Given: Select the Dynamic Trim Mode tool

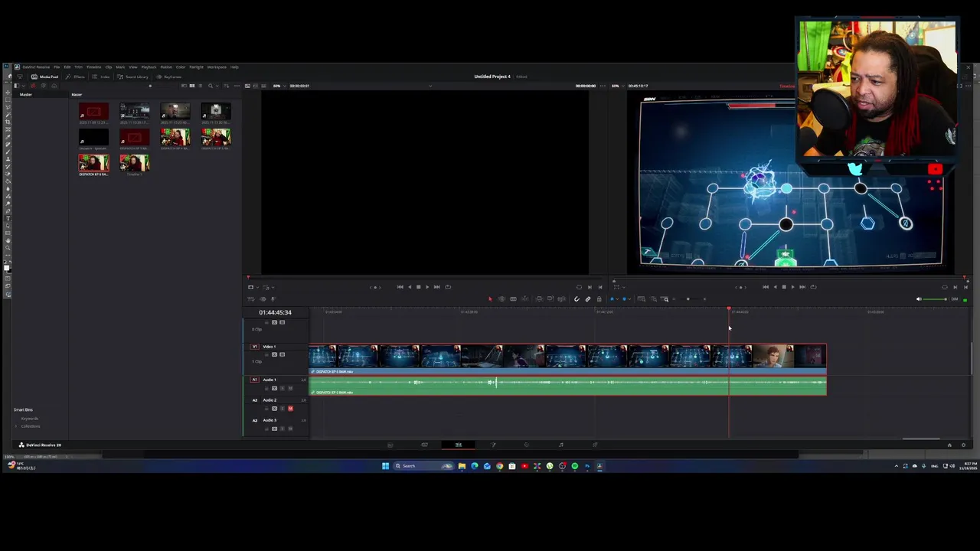Looking at the screenshot, I should (x=513, y=299).
